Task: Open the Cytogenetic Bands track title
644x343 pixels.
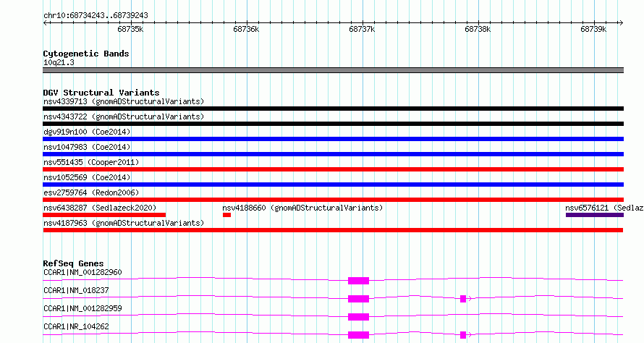Action: (x=86, y=54)
